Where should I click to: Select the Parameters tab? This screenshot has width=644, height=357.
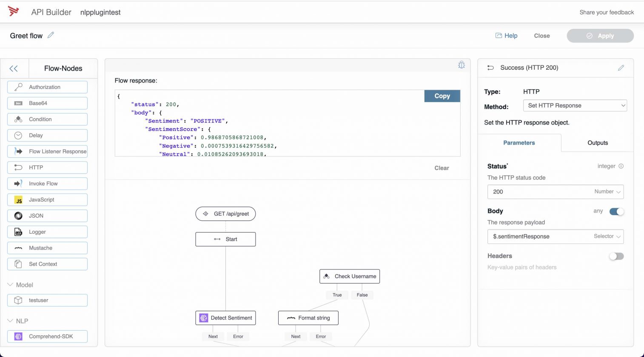519,143
